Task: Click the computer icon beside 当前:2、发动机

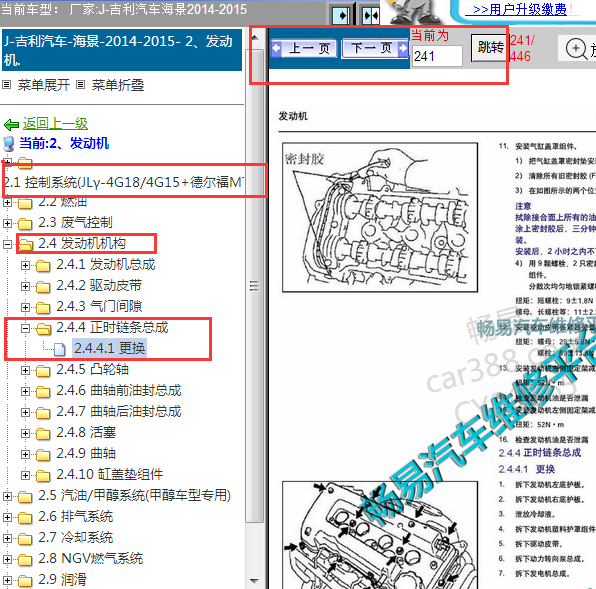Action: tap(9, 144)
